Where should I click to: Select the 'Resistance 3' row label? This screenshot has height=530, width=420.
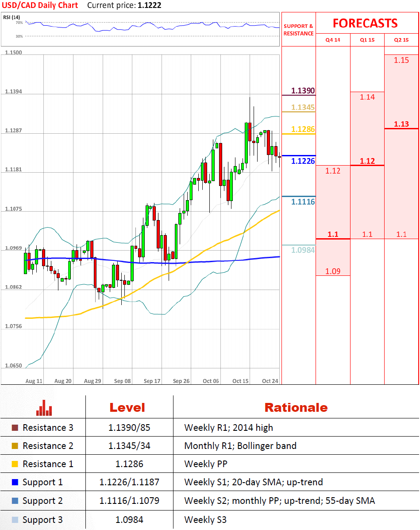click(x=48, y=428)
